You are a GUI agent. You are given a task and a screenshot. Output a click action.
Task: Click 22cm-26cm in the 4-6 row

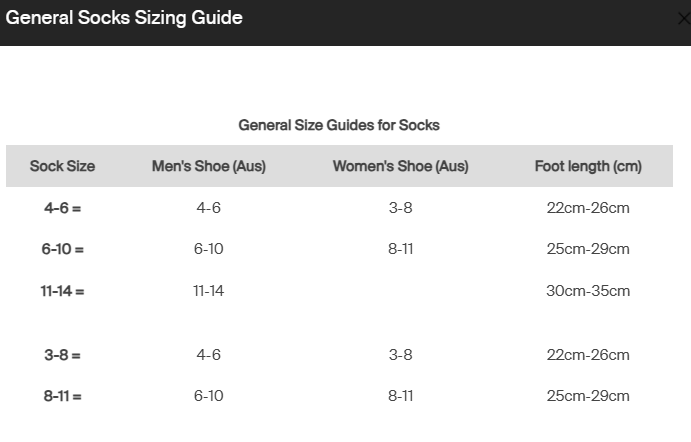click(588, 208)
